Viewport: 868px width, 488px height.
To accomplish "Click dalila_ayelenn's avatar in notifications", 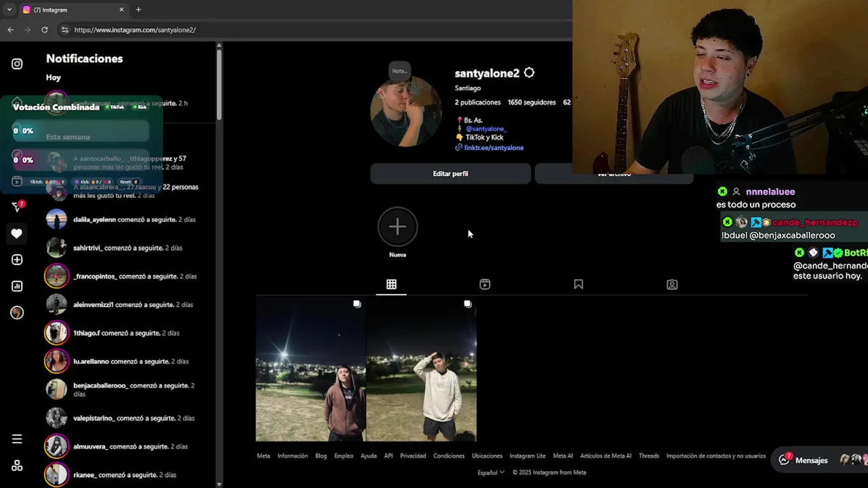I will click(x=57, y=220).
